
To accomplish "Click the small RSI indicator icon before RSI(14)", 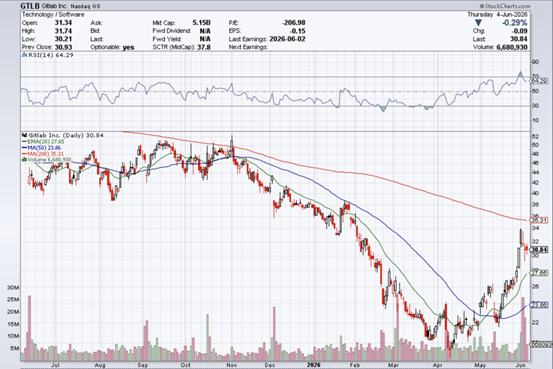I will pos(24,55).
